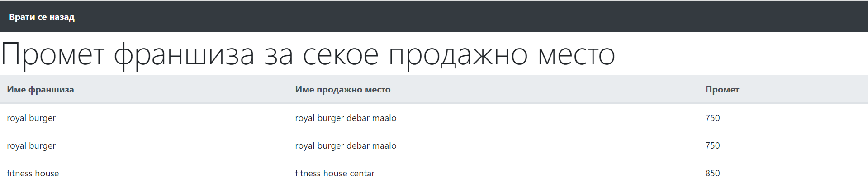This screenshot has width=868, height=194.
Task: Click the 'fitness house centar' cell
Action: click(x=335, y=173)
